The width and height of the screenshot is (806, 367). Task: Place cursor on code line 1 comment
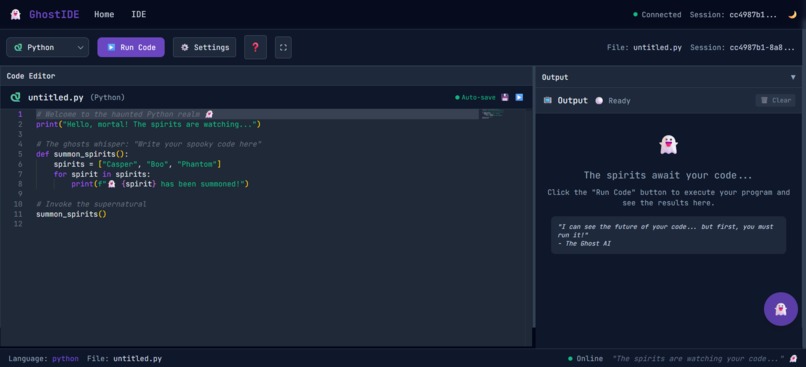click(124, 114)
